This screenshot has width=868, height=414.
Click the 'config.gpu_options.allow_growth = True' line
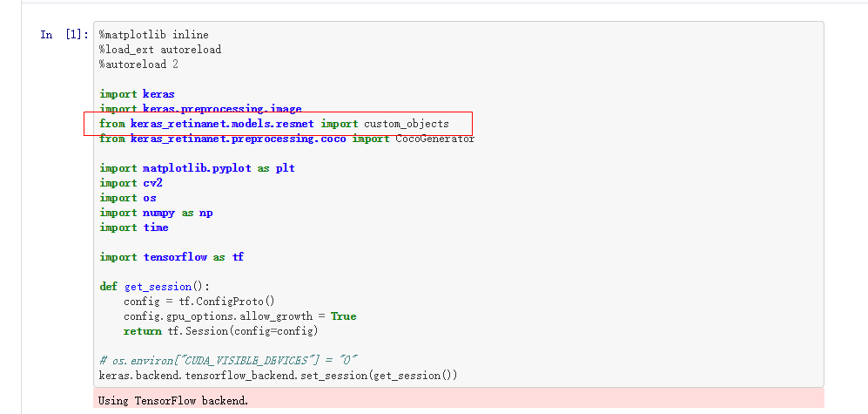point(239,316)
